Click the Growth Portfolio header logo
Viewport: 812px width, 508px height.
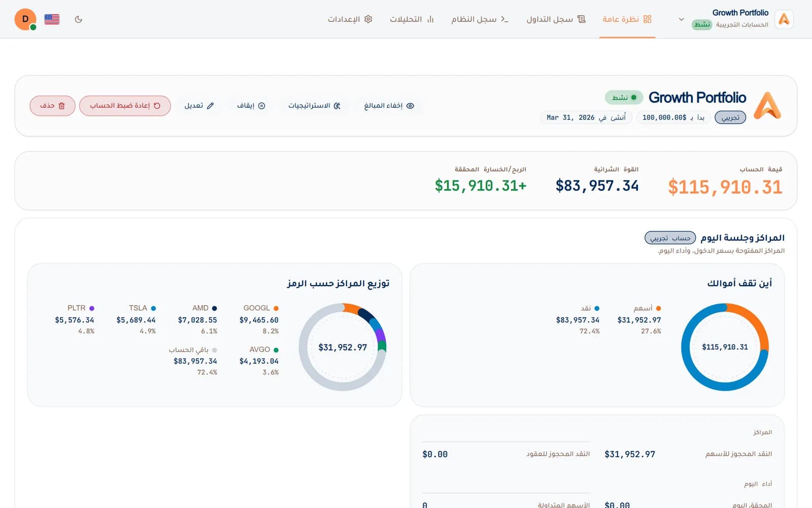[767, 106]
